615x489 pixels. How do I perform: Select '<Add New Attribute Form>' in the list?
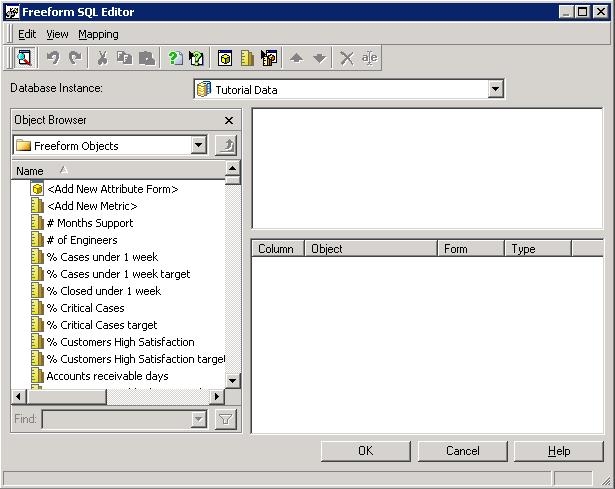112,189
